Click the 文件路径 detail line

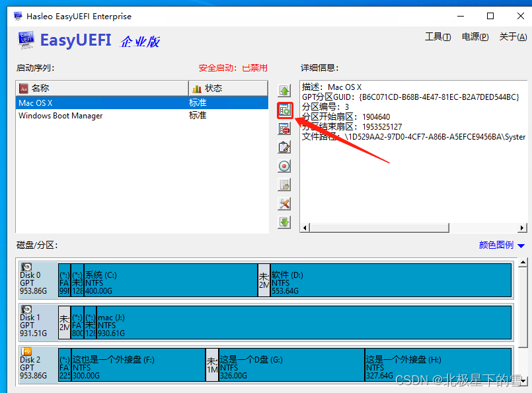click(x=414, y=136)
